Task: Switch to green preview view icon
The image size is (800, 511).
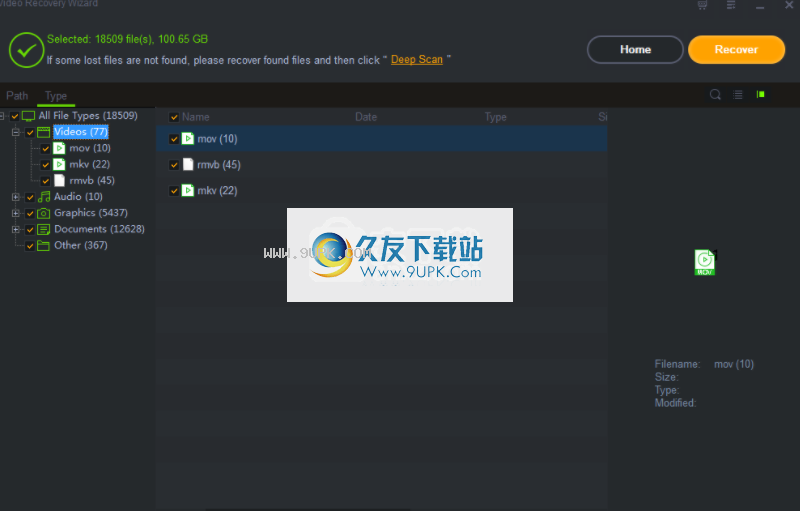Action: [761, 94]
